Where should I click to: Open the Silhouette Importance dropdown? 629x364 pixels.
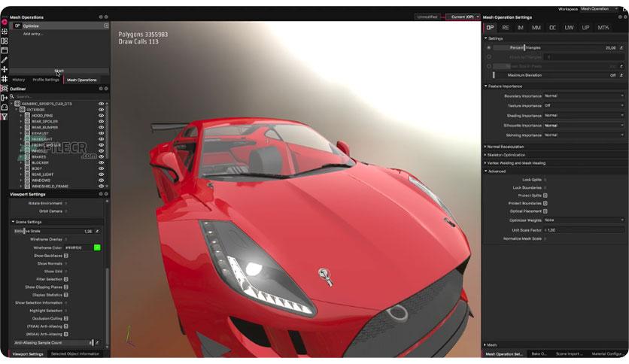click(584, 126)
